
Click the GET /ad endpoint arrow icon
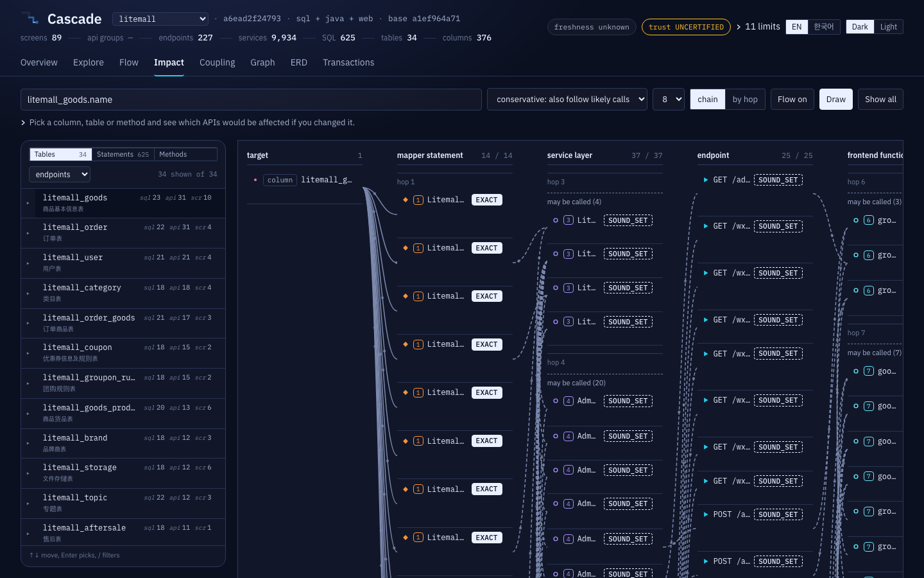tap(706, 180)
